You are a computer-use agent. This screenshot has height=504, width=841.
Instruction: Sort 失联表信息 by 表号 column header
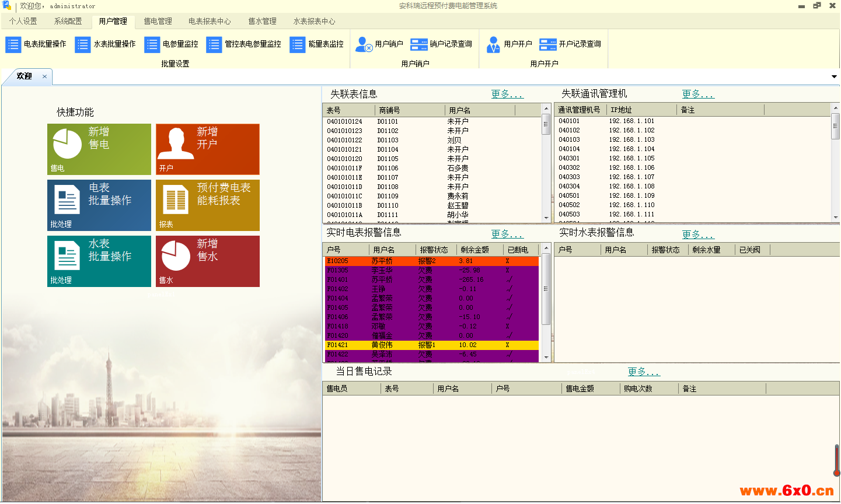click(x=349, y=110)
